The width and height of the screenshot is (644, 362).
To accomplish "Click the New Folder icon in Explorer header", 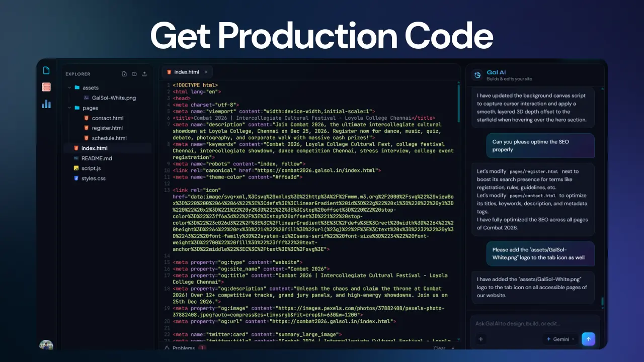I will click(134, 74).
